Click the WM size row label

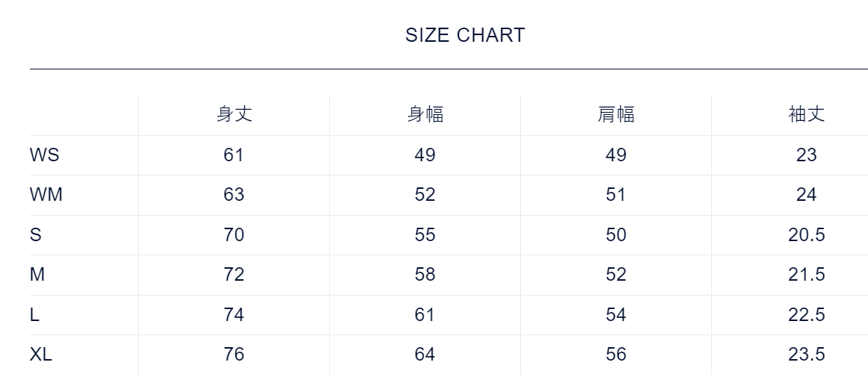pyautogui.click(x=46, y=195)
